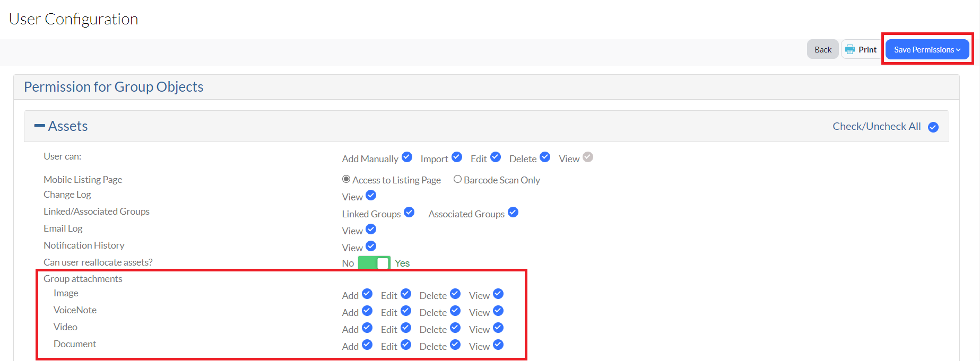Uncheck Image Add permission
The height and width of the screenshot is (361, 980).
coord(367,294)
